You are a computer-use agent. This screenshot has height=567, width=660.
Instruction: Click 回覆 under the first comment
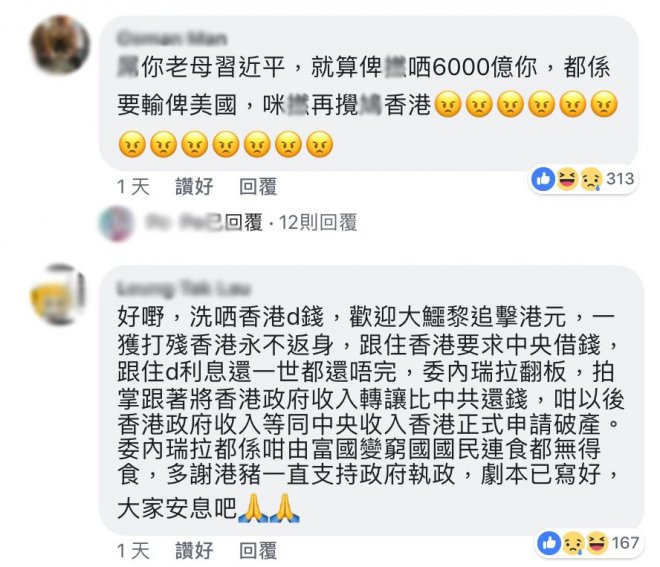coord(258,186)
